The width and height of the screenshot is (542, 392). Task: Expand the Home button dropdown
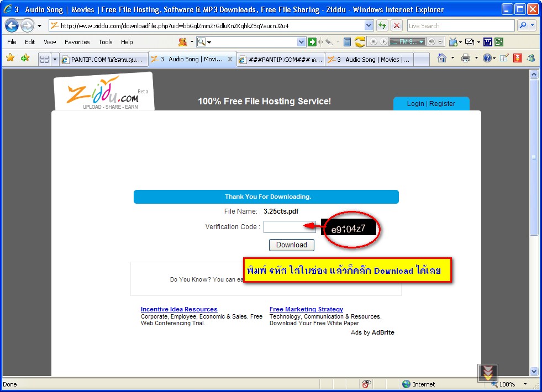click(452, 58)
